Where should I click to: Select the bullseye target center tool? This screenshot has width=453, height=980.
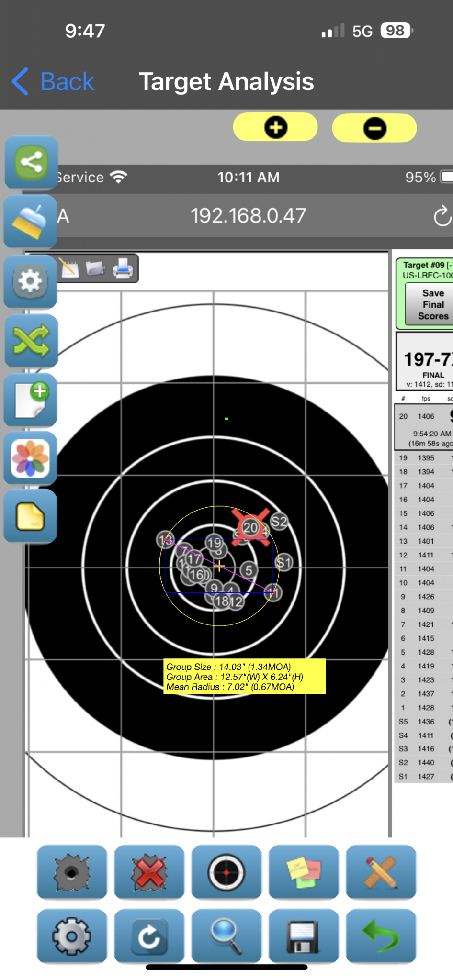click(x=226, y=872)
